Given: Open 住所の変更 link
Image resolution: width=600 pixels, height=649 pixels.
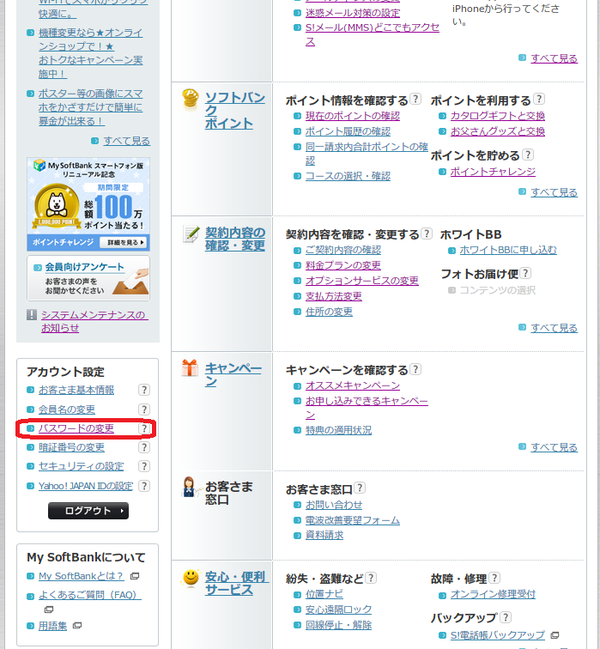Looking at the screenshot, I should tap(329, 312).
